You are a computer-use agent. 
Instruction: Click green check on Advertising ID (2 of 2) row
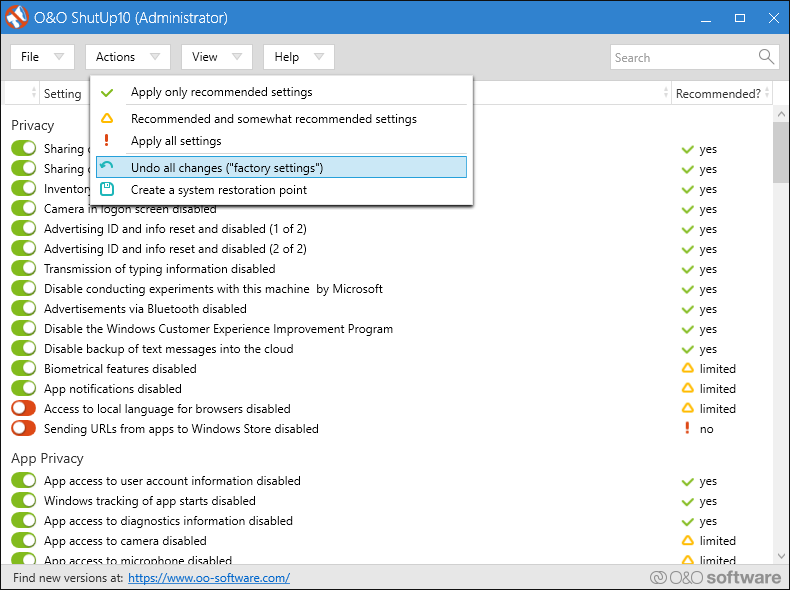[x=687, y=249]
